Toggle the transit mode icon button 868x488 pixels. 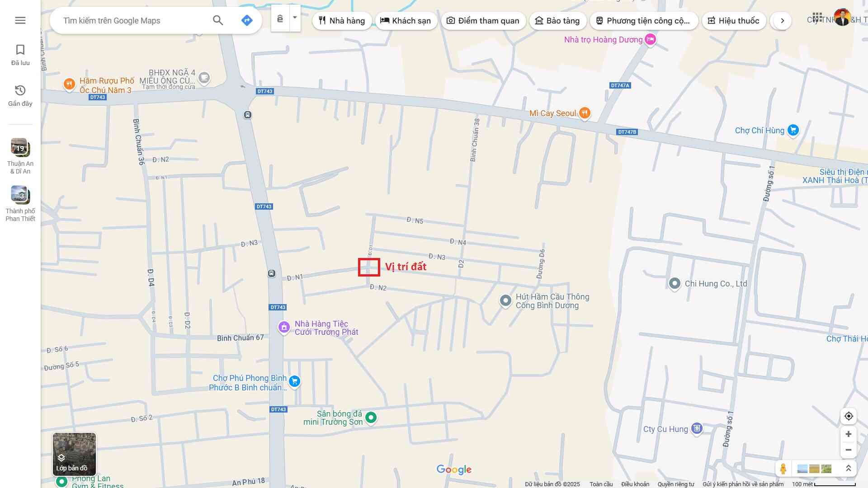[280, 19]
